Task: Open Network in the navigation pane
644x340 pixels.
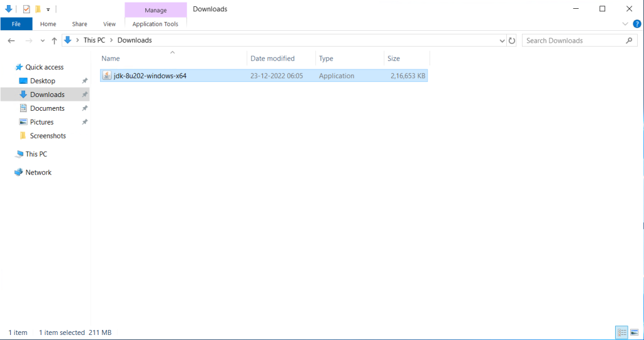Action: (38, 173)
